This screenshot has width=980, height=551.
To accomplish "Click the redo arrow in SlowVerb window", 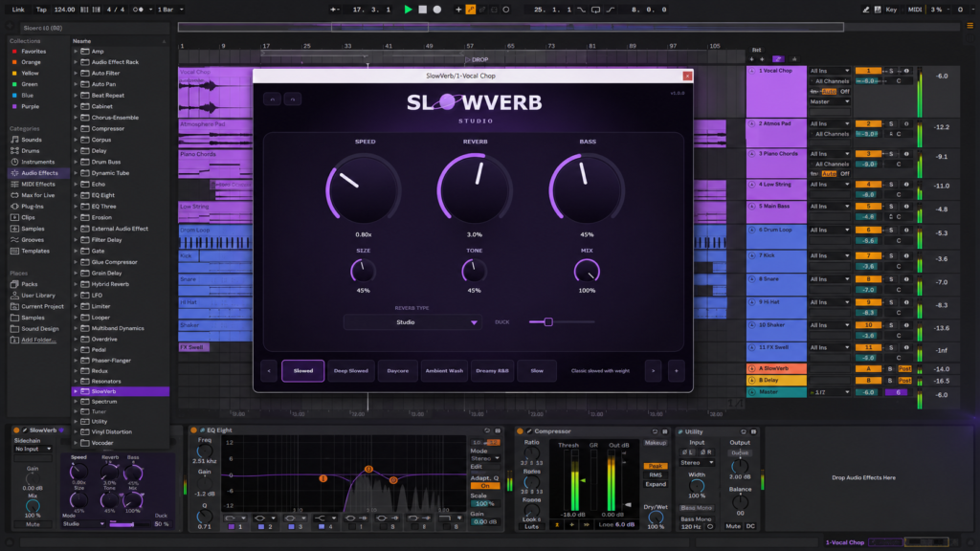I will [293, 99].
